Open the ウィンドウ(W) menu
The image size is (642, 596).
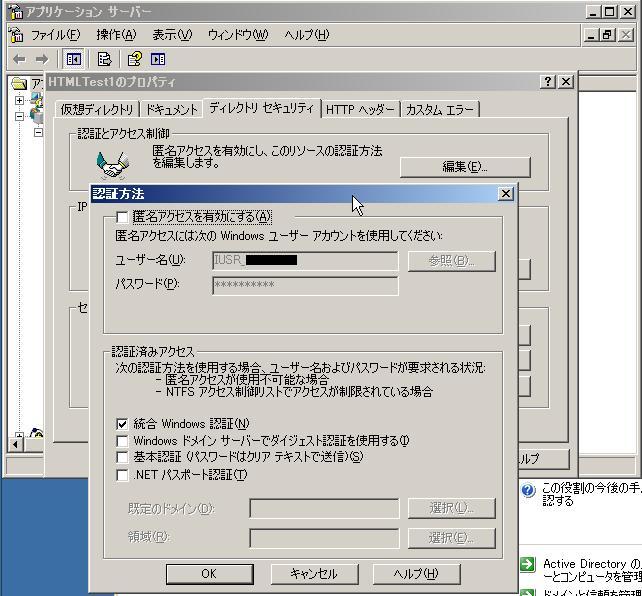[x=238, y=35]
